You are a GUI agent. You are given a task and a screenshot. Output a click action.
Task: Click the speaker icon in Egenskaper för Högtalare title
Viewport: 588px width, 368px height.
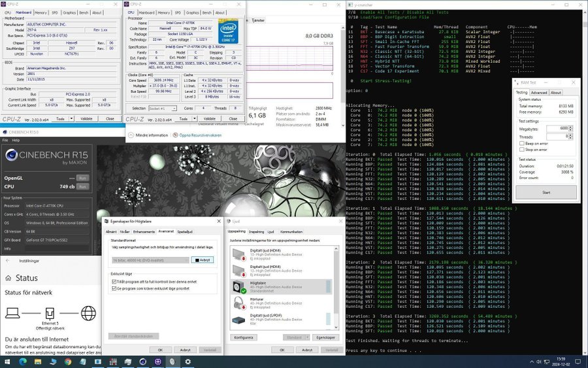click(x=106, y=222)
